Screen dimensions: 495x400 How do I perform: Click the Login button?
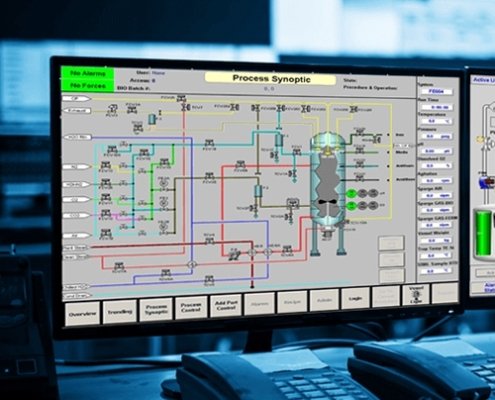click(355, 298)
